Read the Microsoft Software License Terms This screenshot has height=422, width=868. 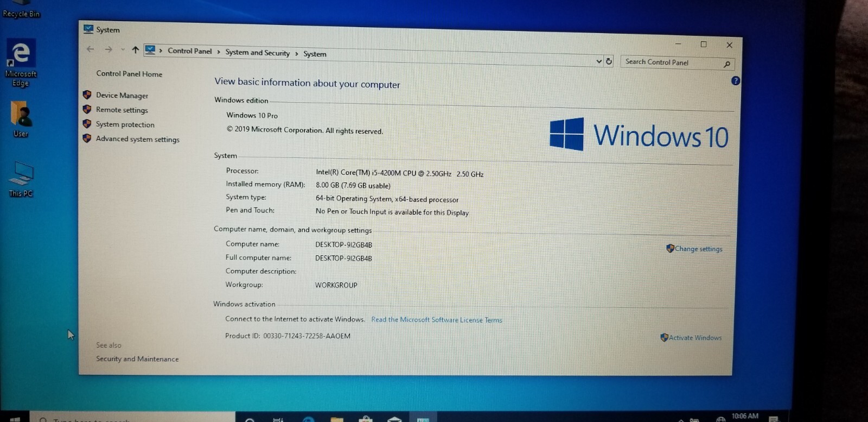437,320
